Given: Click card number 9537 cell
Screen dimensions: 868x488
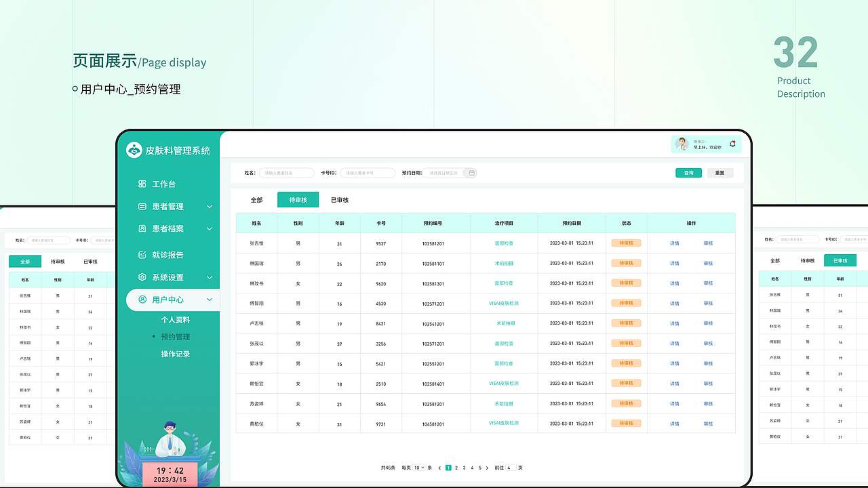Looking at the screenshot, I should [x=381, y=243].
